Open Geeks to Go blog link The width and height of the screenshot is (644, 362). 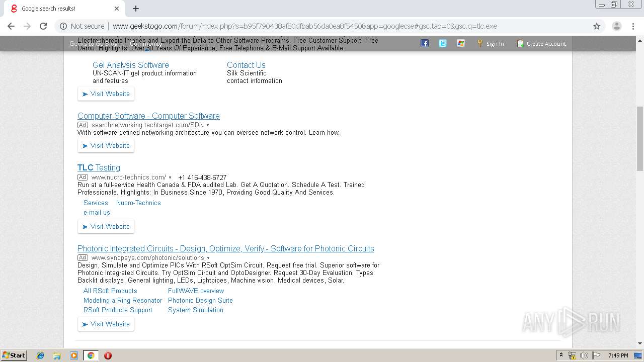tap(94, 44)
